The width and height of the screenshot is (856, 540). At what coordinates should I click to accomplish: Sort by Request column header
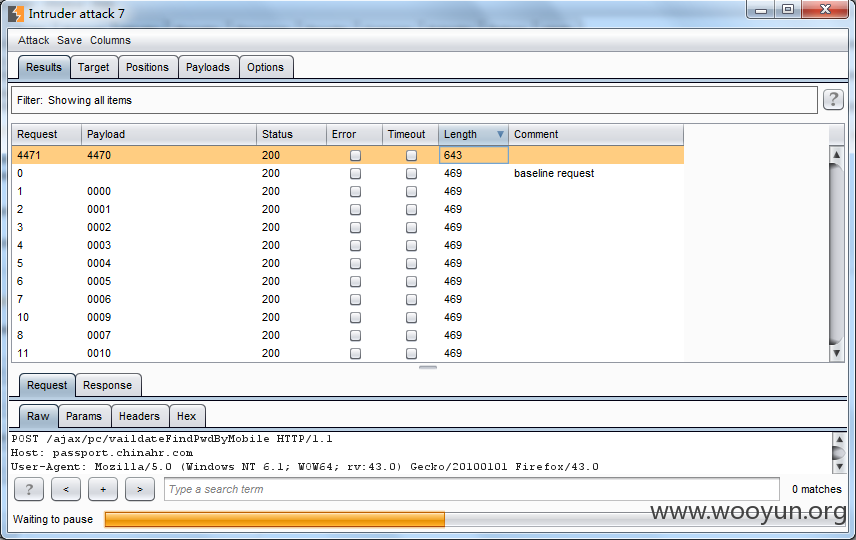pos(47,134)
